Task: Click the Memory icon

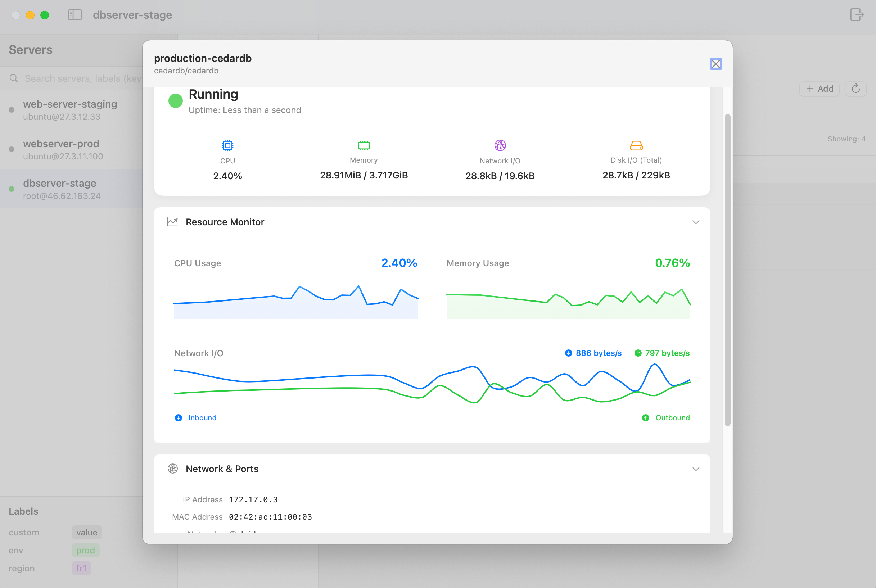Action: [x=364, y=145]
